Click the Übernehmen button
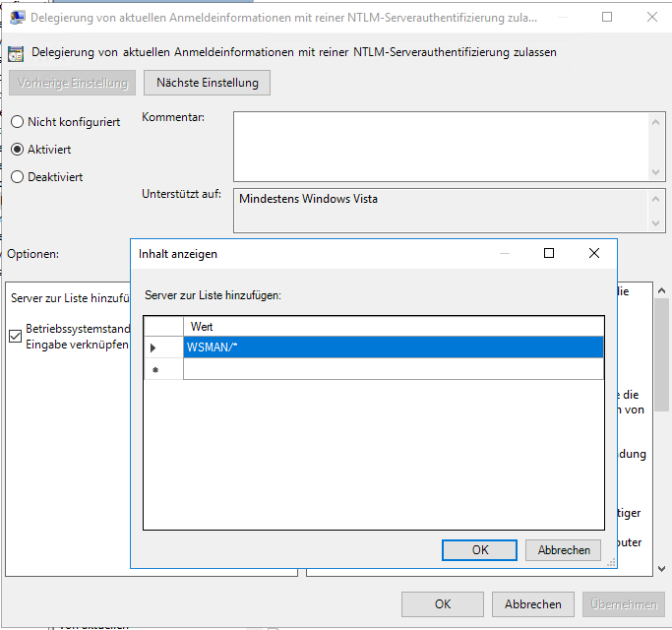 tap(624, 604)
